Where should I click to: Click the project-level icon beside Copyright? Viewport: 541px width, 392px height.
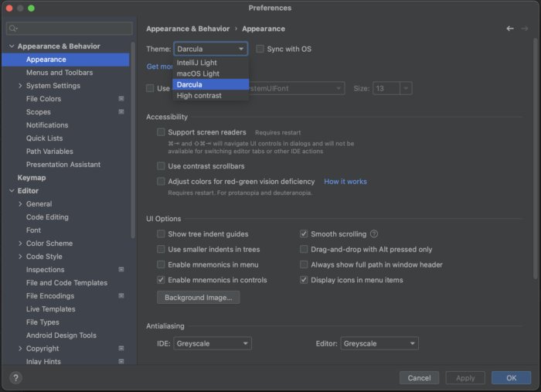[x=121, y=349]
